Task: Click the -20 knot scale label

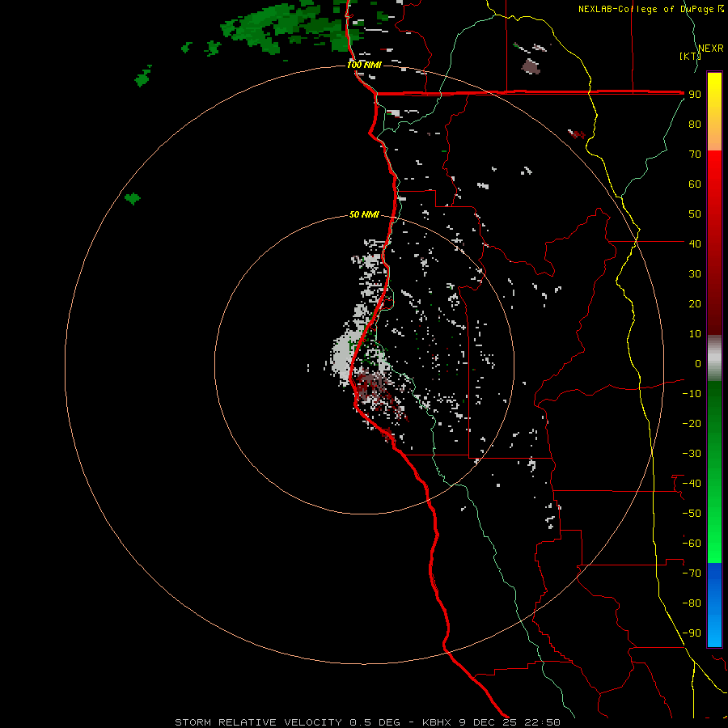Action: (x=692, y=423)
